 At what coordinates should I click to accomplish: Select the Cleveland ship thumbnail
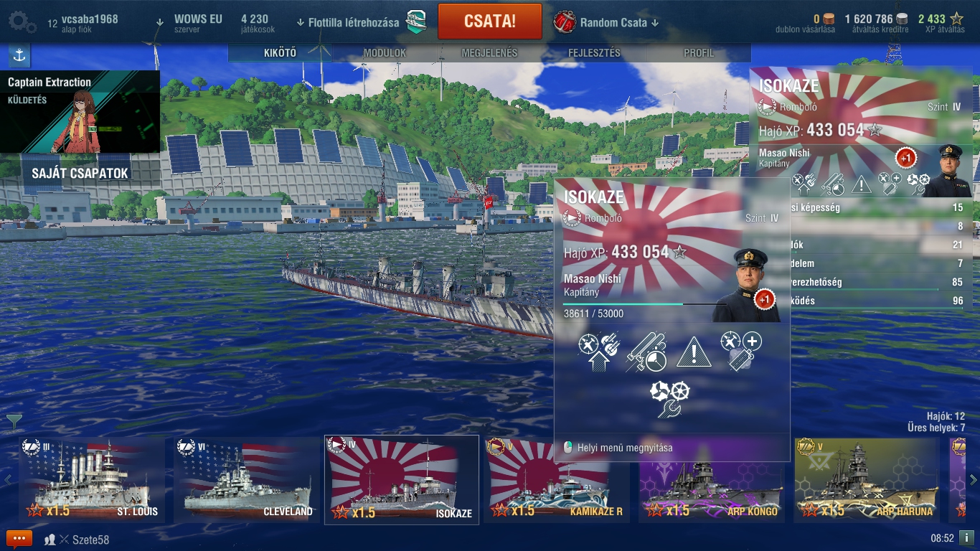pos(247,480)
